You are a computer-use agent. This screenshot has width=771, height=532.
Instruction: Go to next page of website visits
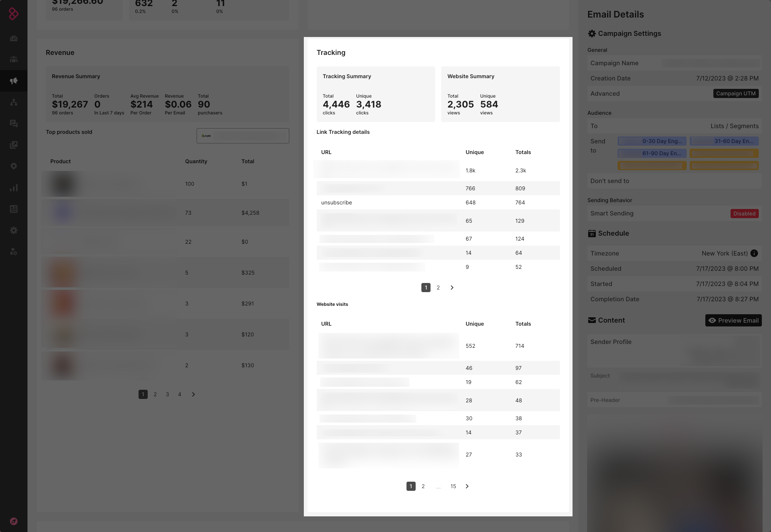[x=467, y=486]
